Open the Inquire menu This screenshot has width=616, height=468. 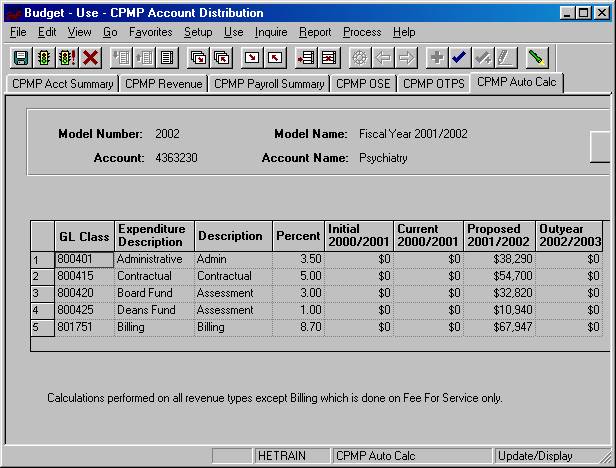point(270,32)
